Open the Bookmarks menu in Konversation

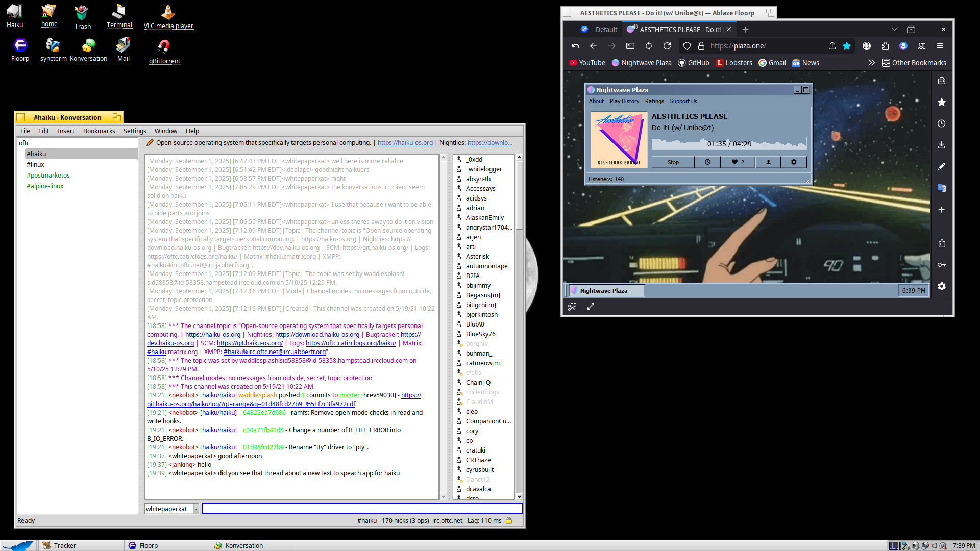tap(99, 131)
